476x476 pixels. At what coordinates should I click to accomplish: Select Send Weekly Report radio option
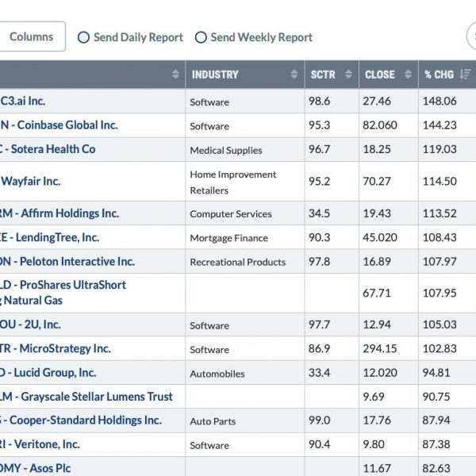(201, 37)
